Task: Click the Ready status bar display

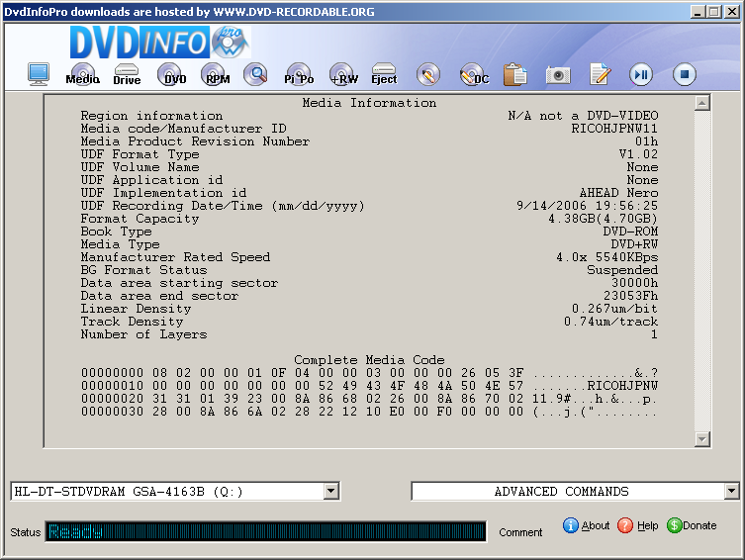Action: 266,531
